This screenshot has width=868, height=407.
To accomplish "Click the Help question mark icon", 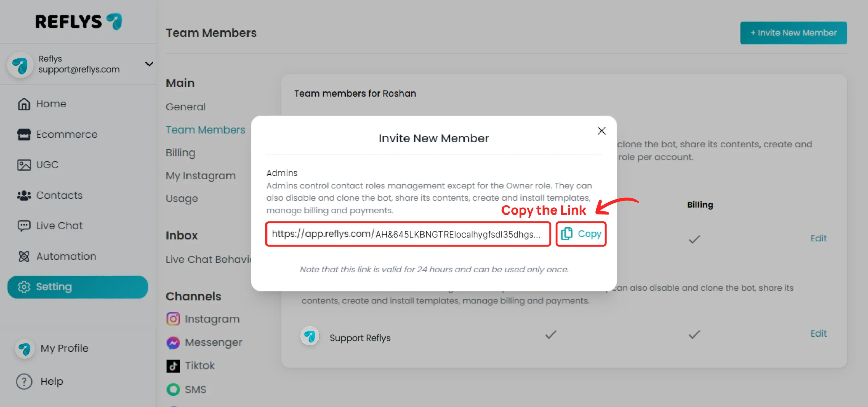I will click(24, 382).
